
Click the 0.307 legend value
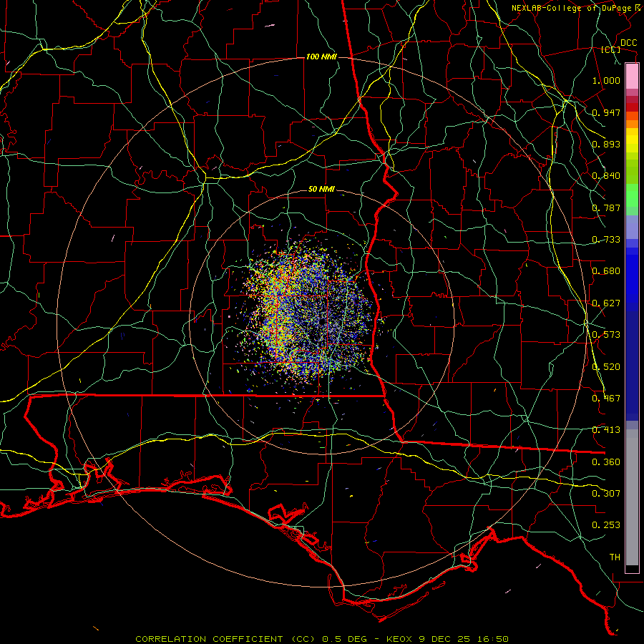[606, 494]
